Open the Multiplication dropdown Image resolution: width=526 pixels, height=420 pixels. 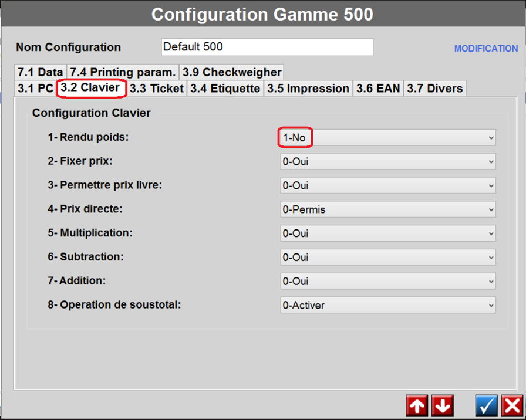point(387,233)
